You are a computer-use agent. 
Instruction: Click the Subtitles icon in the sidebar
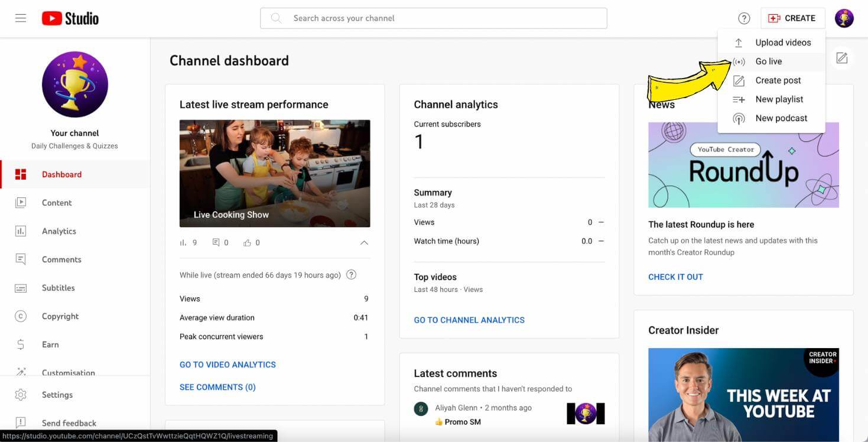pyautogui.click(x=21, y=288)
